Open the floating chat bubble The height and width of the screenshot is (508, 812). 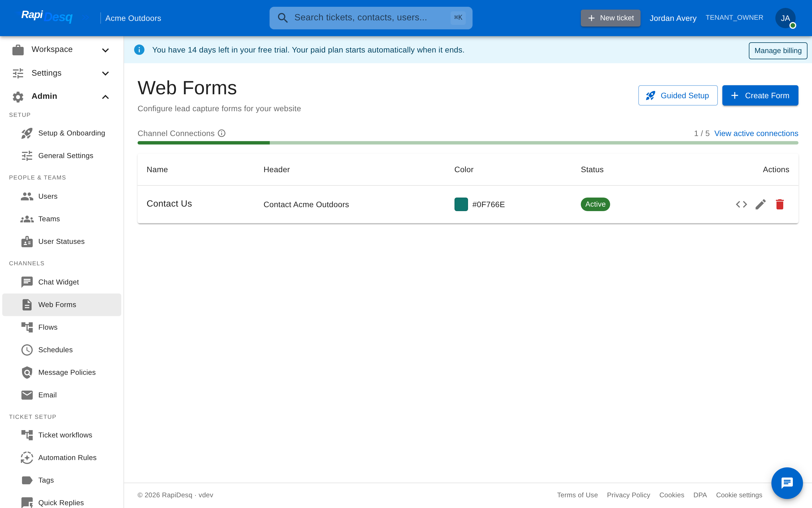787,483
